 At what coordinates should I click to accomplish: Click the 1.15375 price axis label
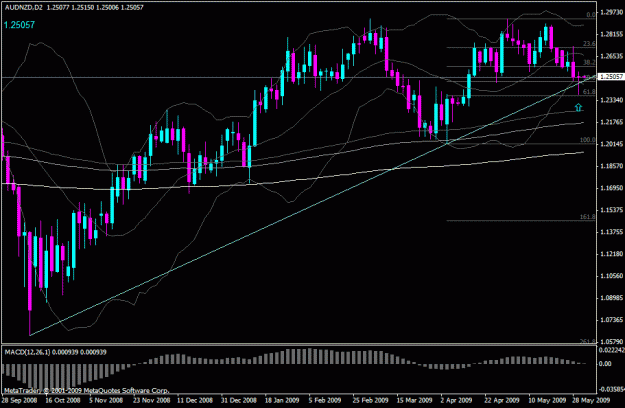[611, 210]
